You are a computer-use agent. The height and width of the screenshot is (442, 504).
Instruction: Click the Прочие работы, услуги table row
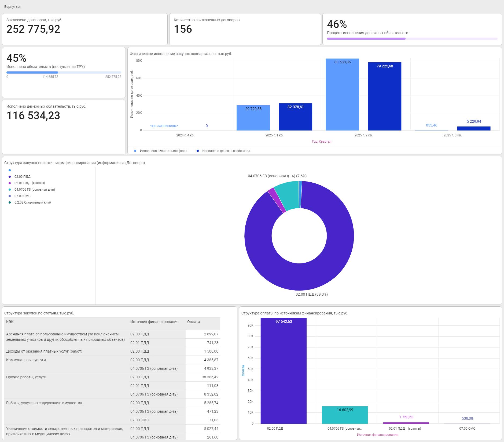point(26,377)
